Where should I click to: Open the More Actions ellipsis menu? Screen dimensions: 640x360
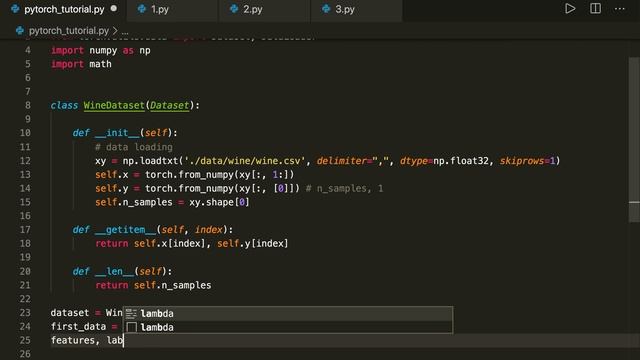620,9
